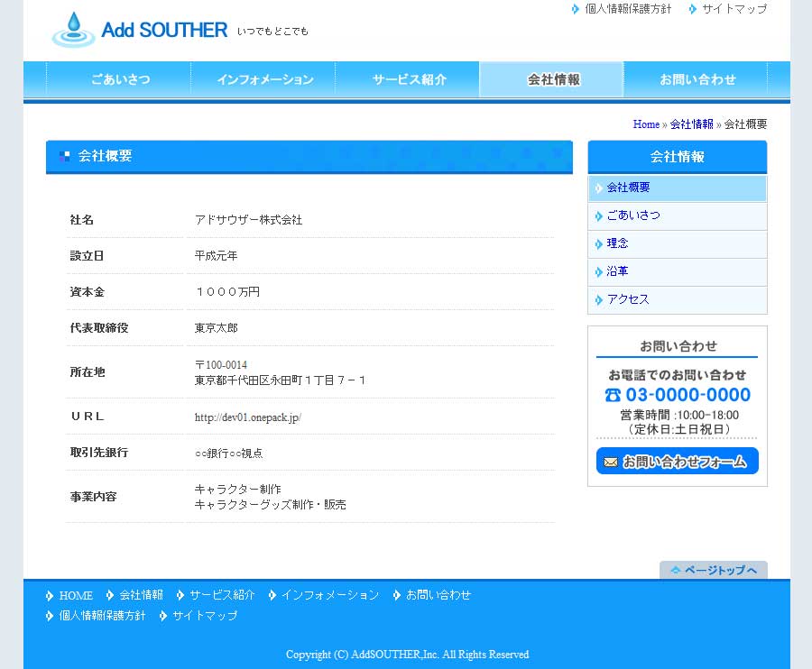Screen dimensions: 812x669
Task: Open アクセス from the sidebar menu
Action: 628,299
